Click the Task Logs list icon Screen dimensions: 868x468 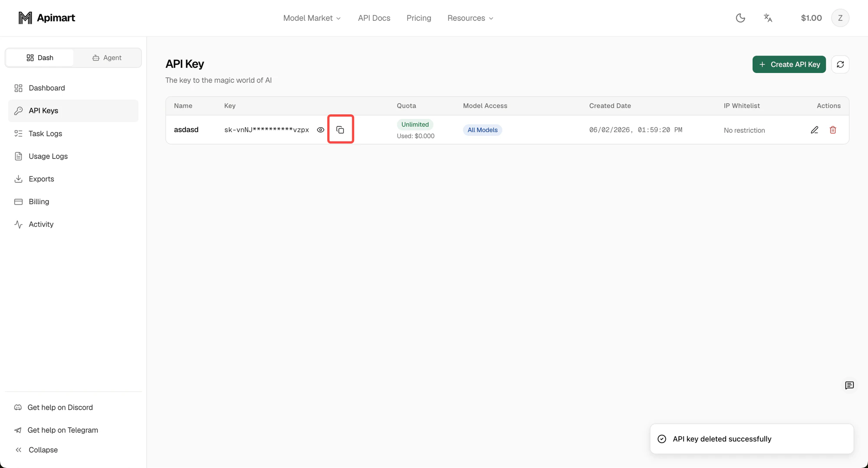(18, 133)
